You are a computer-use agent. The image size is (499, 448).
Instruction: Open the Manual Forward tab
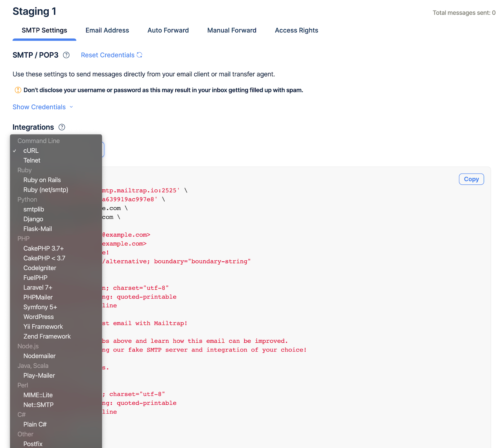pyautogui.click(x=232, y=30)
